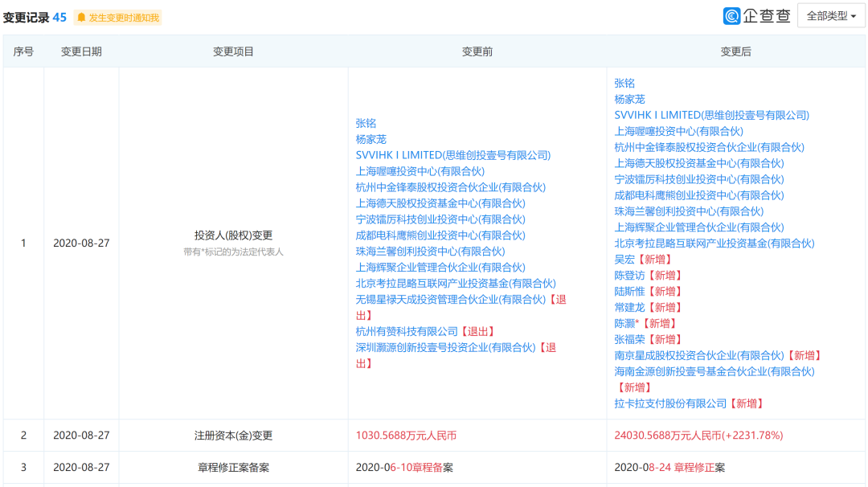
Task: Open 杭州有赞科技有限公司 link
Action: click(407, 331)
